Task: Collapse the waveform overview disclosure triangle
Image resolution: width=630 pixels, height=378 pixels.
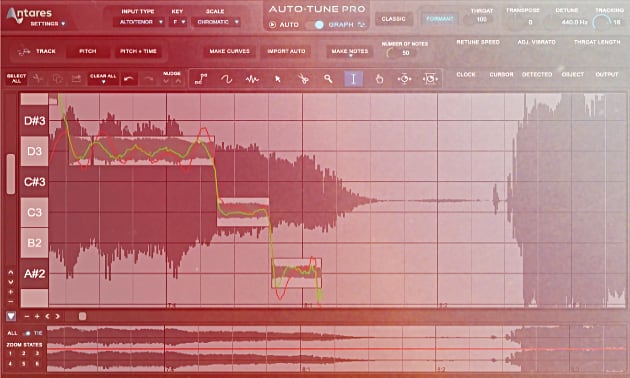Action: (x=11, y=317)
